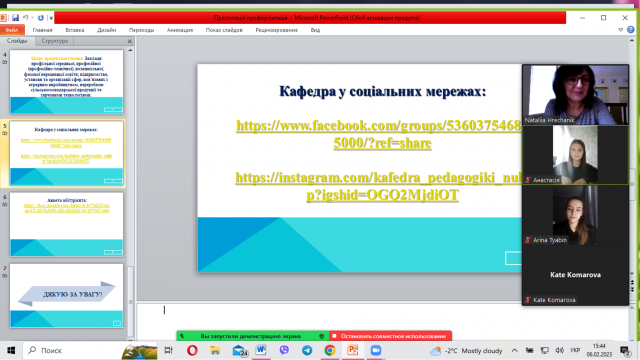
Task: Click the animation star icon beside slide 5
Action: click(5, 133)
